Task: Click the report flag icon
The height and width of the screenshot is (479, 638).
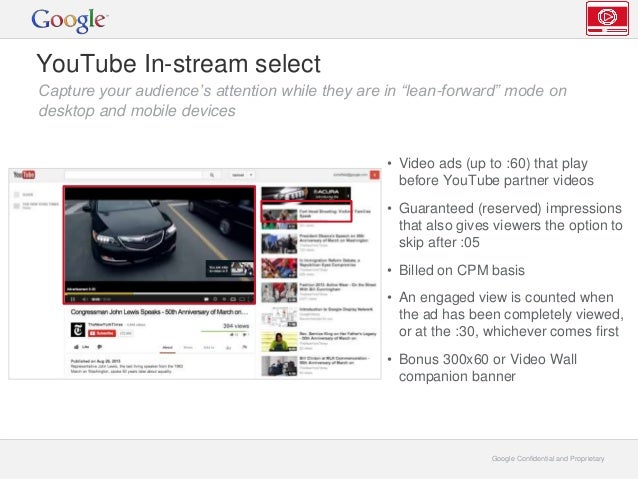Action: click(245, 347)
